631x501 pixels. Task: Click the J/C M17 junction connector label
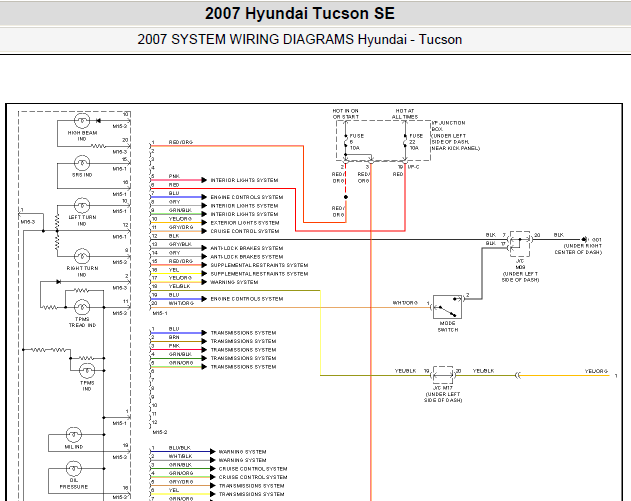(443, 394)
